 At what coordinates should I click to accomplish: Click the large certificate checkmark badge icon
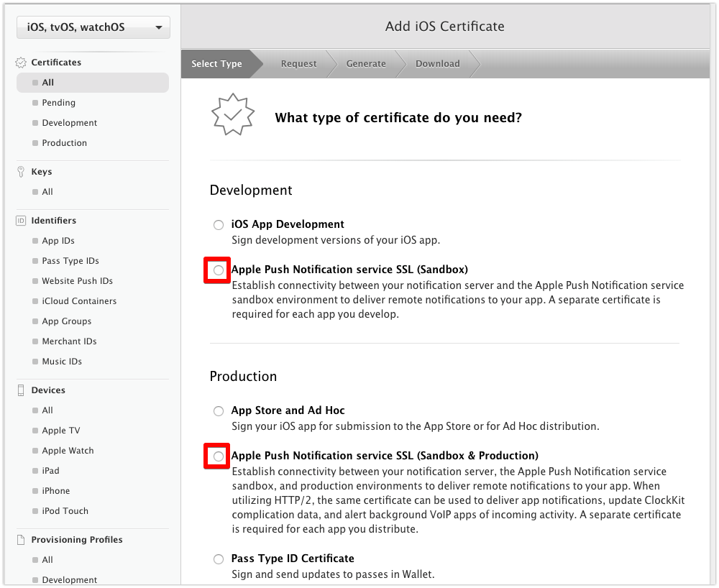(x=233, y=114)
